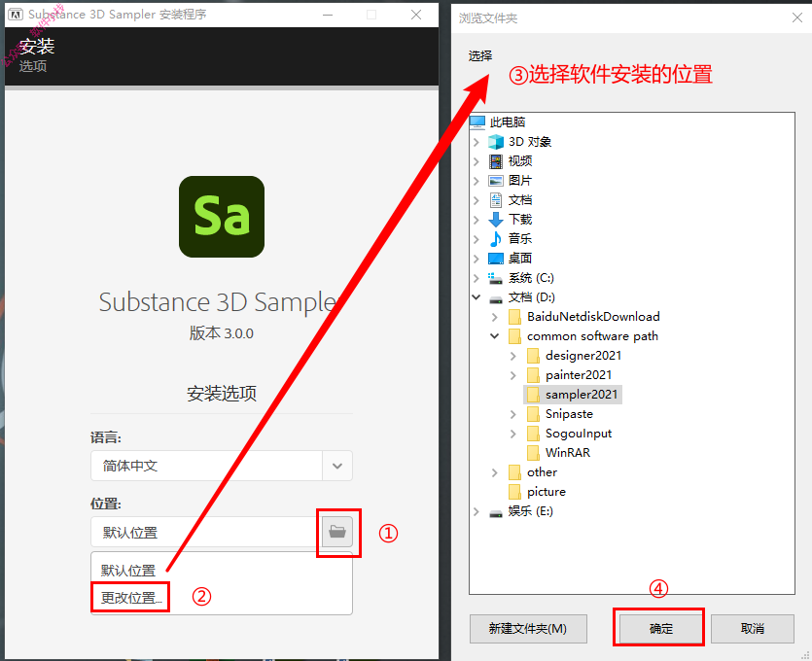Click the picture folder icon
The height and width of the screenshot is (661, 812).
tap(514, 492)
